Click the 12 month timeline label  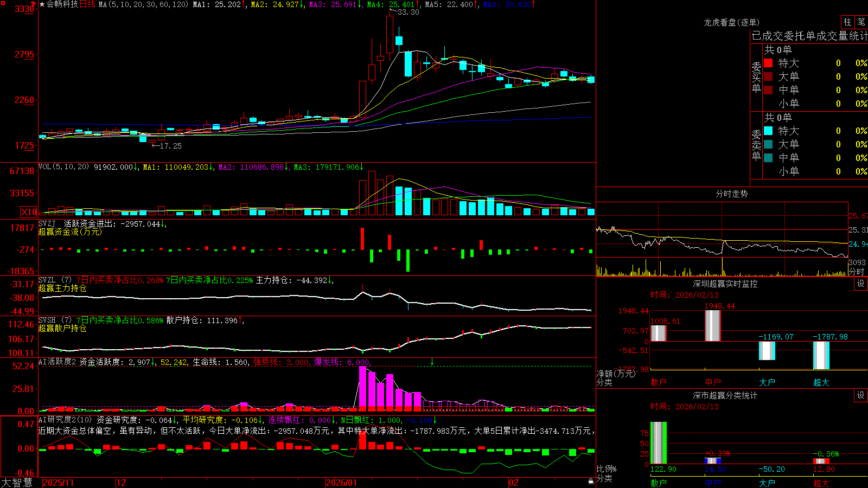coord(121,483)
